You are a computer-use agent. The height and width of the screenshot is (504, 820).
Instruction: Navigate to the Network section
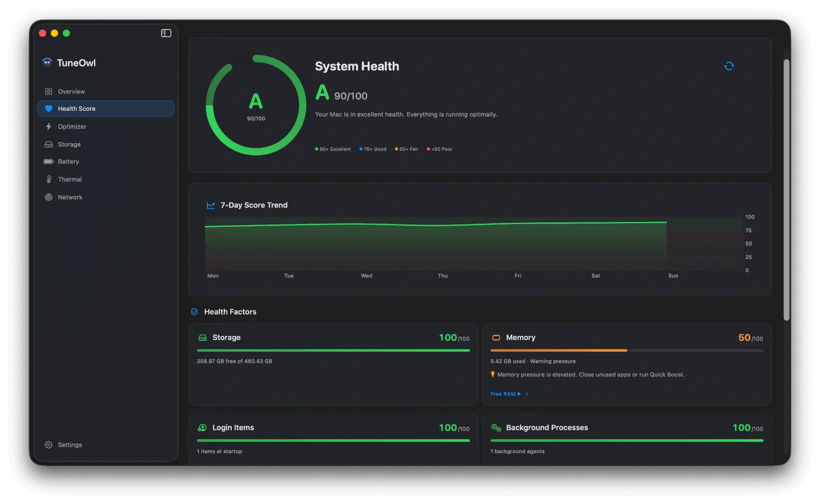(106, 197)
